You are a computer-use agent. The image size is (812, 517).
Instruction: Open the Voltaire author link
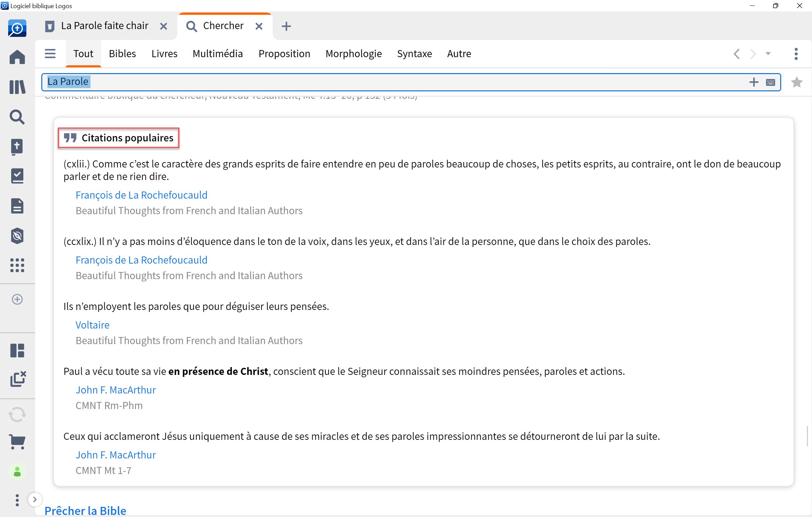click(x=92, y=325)
